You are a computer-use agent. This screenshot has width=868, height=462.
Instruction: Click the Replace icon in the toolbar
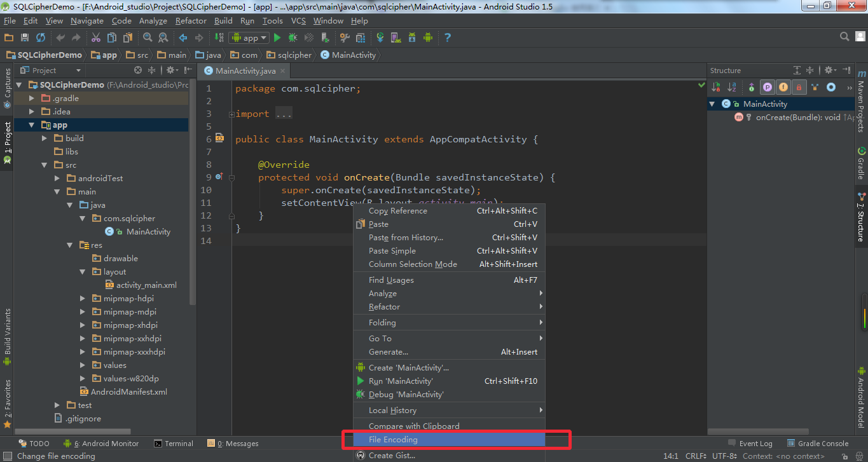[x=163, y=38]
